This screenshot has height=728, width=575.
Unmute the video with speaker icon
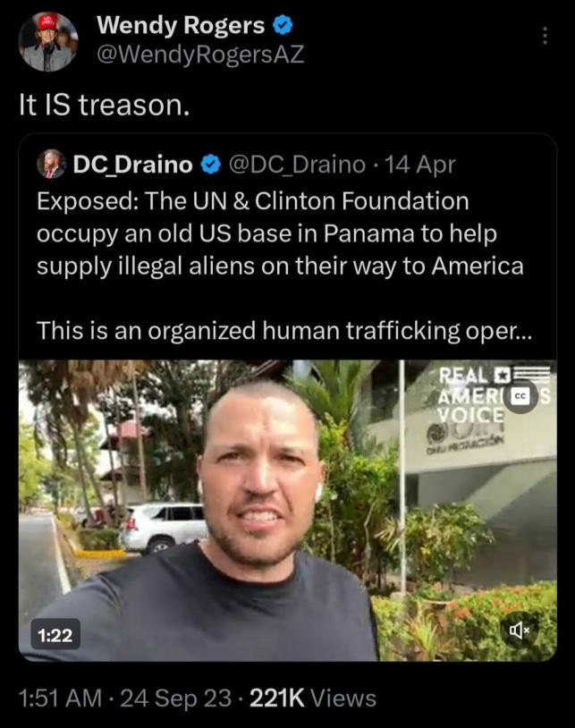pyautogui.click(x=520, y=630)
